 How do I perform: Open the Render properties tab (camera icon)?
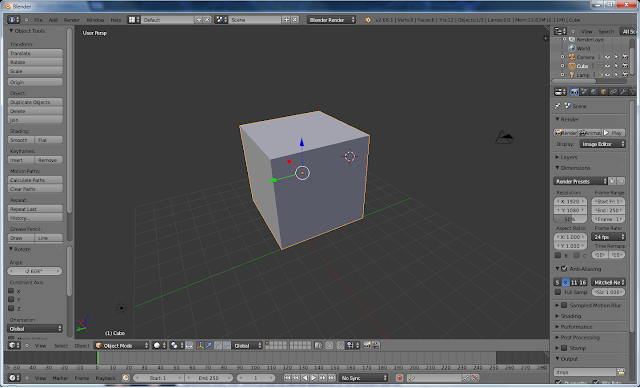point(574,92)
